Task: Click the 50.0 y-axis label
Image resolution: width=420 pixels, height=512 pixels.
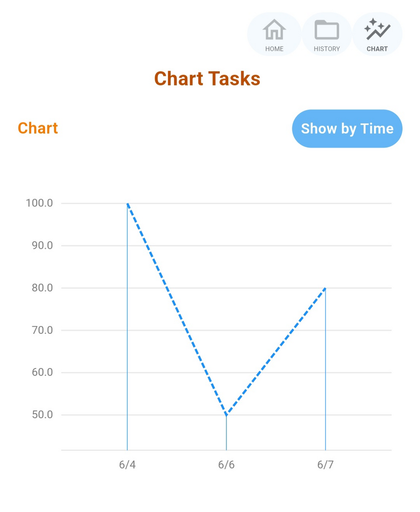Action: [42, 415]
